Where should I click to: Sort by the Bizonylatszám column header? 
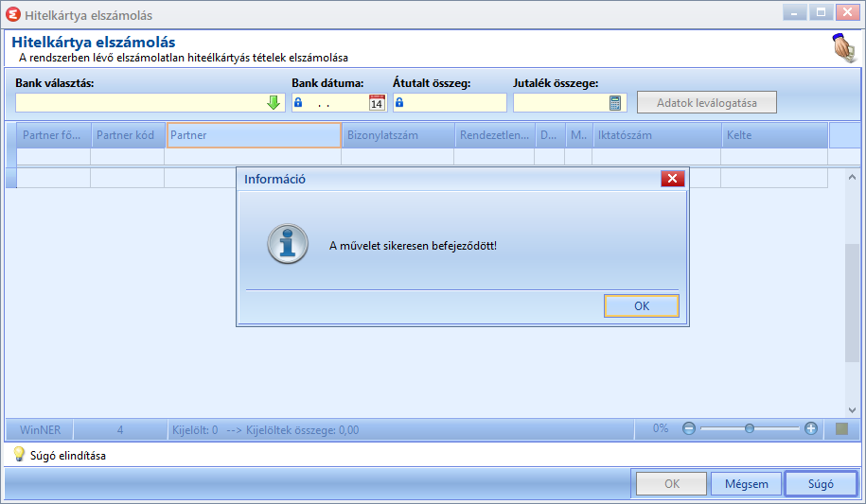(398, 135)
